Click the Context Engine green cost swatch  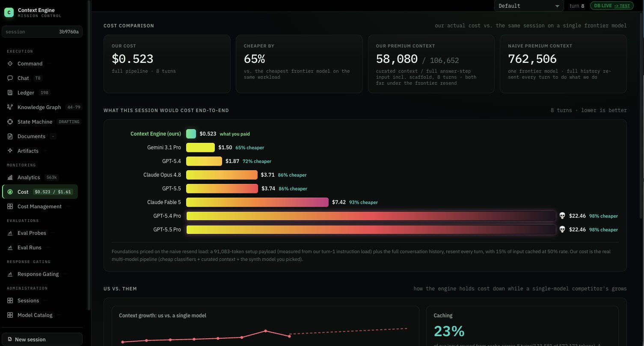(191, 134)
